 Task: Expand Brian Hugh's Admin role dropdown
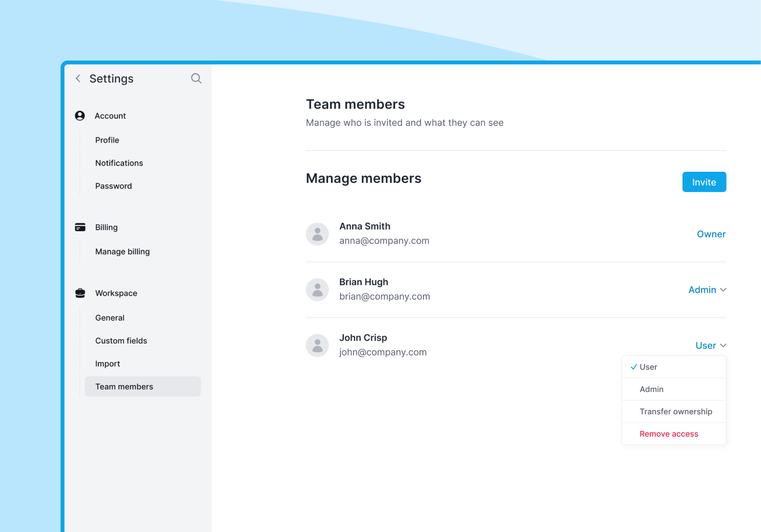(707, 289)
